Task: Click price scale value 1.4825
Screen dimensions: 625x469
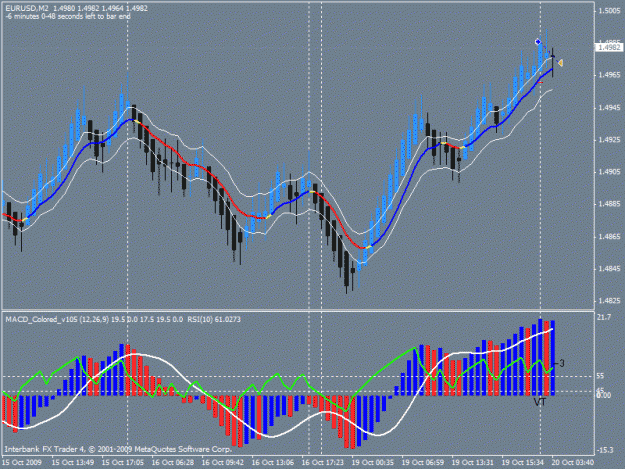Action: tap(609, 301)
